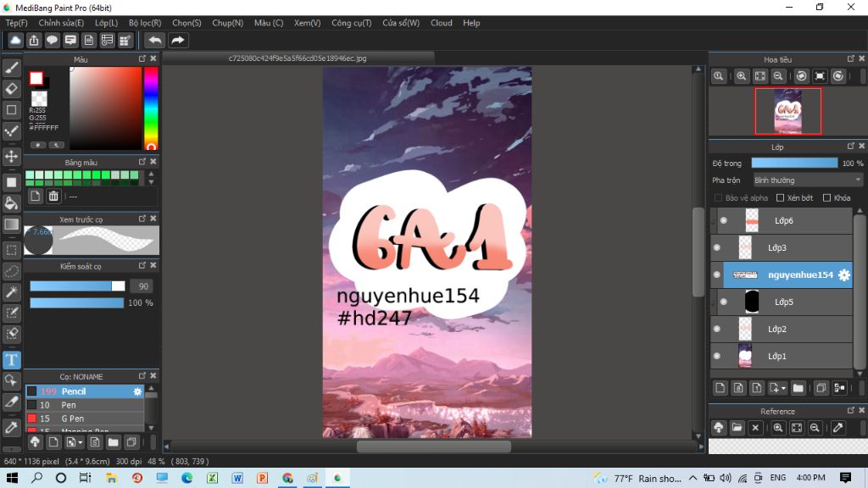Undock the Màu color panel
Image resolution: width=868 pixels, height=488 pixels.
(x=142, y=58)
